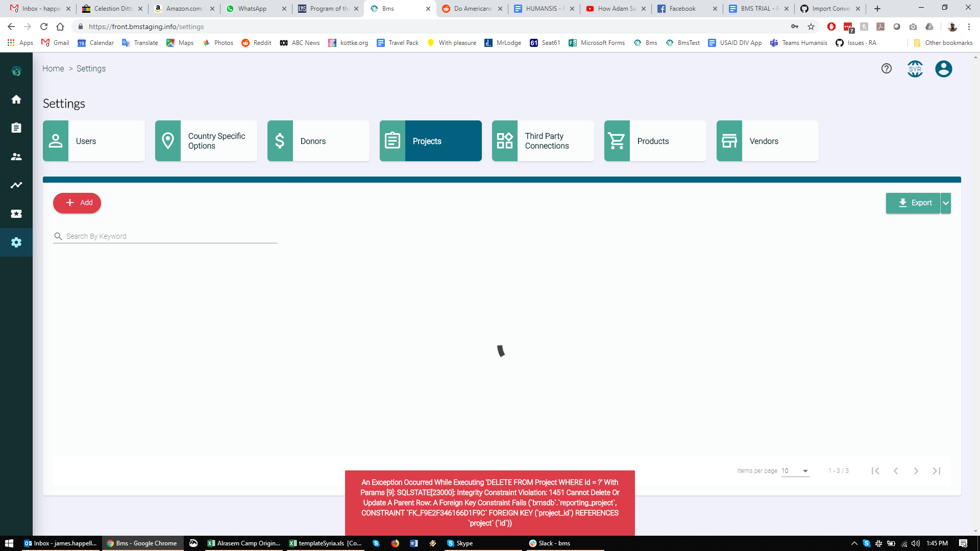Open the user profile avatar icon
The image size is (980, 551).
point(944,68)
